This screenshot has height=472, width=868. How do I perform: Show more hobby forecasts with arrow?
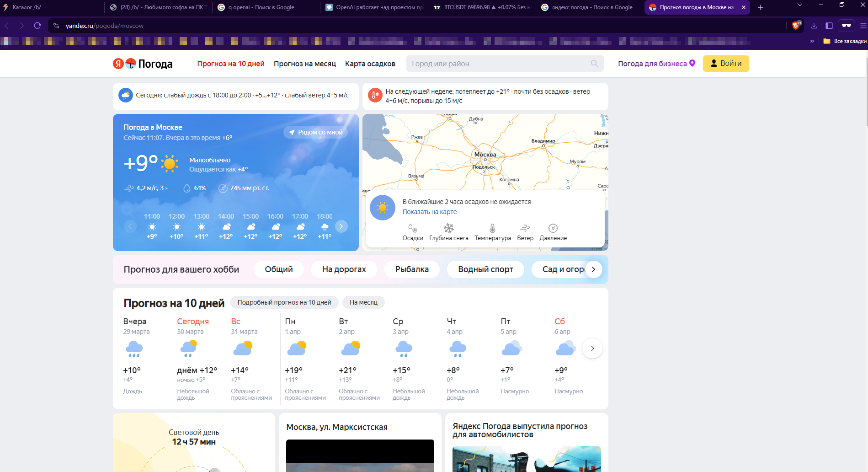(x=593, y=269)
